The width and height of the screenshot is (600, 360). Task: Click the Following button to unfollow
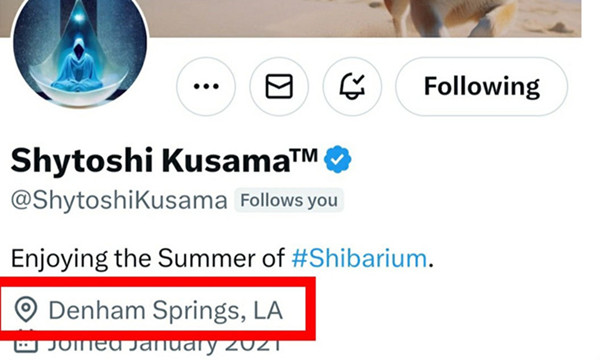tap(482, 86)
